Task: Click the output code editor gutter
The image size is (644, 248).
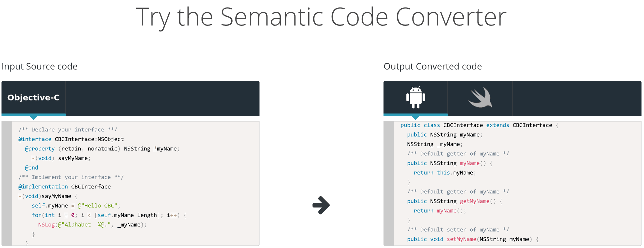Action: 389,183
